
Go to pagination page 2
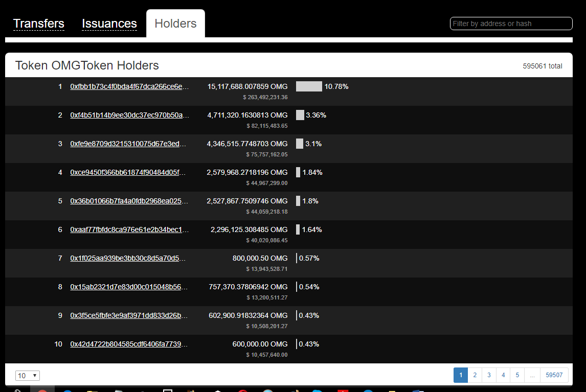(x=475, y=375)
